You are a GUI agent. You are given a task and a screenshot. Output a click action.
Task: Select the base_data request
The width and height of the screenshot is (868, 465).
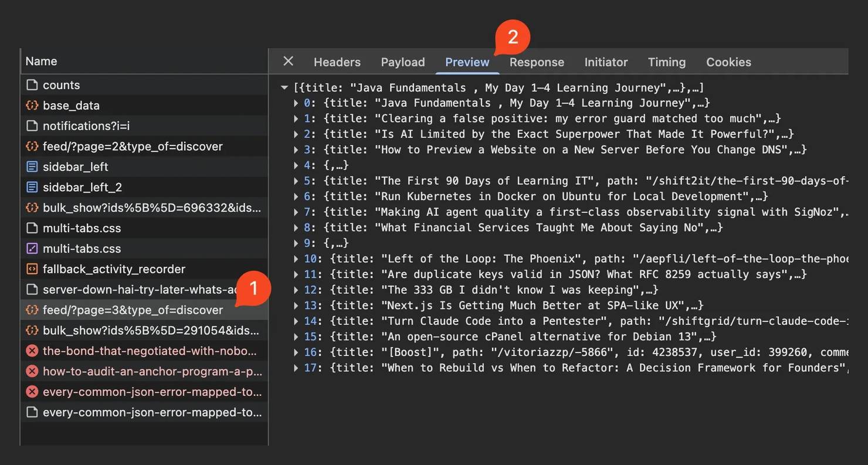(x=144, y=106)
